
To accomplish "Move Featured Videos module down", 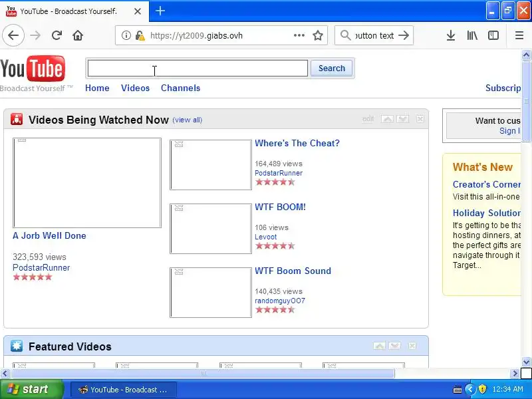I will click(x=394, y=346).
